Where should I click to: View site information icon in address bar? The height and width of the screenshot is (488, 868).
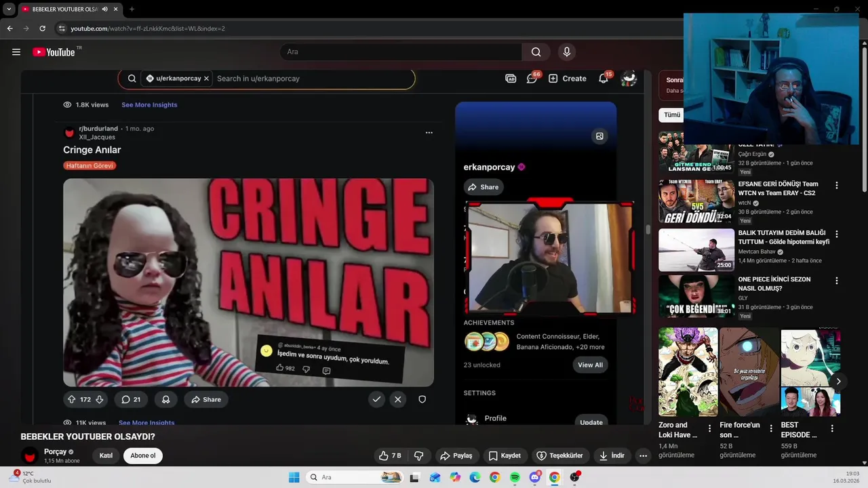[62, 28]
